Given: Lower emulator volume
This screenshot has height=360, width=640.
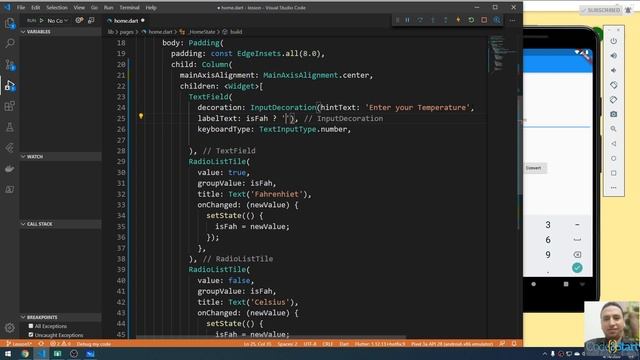Looking at the screenshot, I should click(613, 70).
